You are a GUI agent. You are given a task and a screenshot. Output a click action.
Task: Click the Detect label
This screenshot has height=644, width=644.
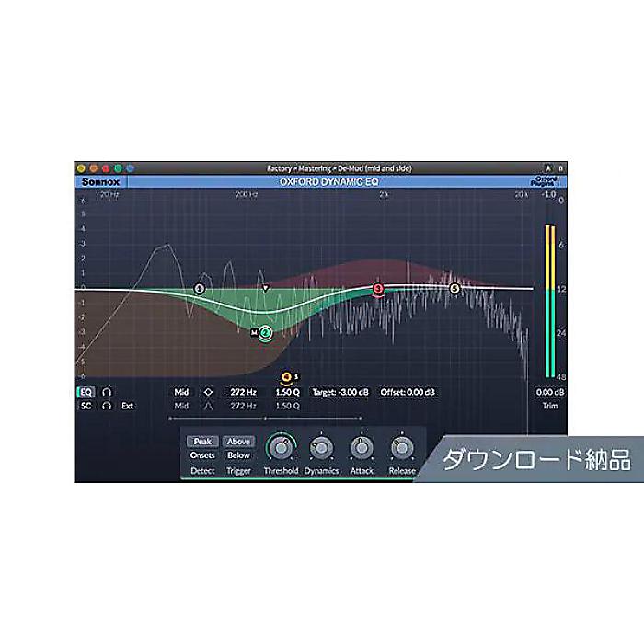(x=202, y=471)
